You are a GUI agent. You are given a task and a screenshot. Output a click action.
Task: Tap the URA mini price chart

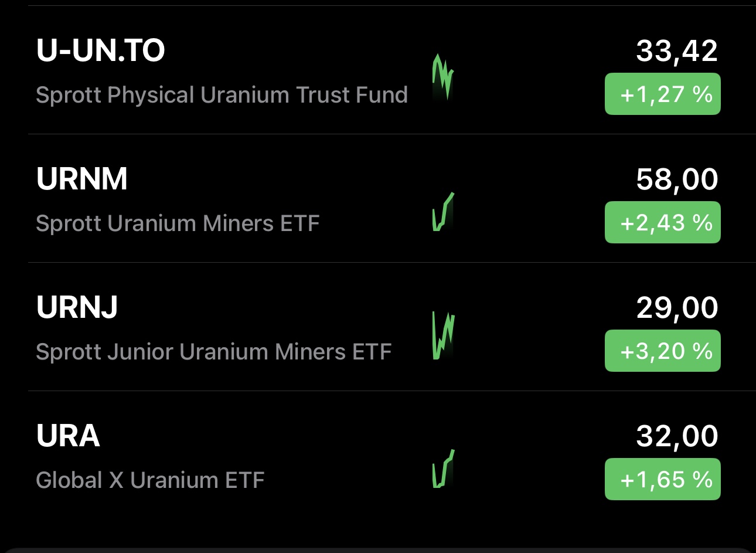[x=443, y=469]
